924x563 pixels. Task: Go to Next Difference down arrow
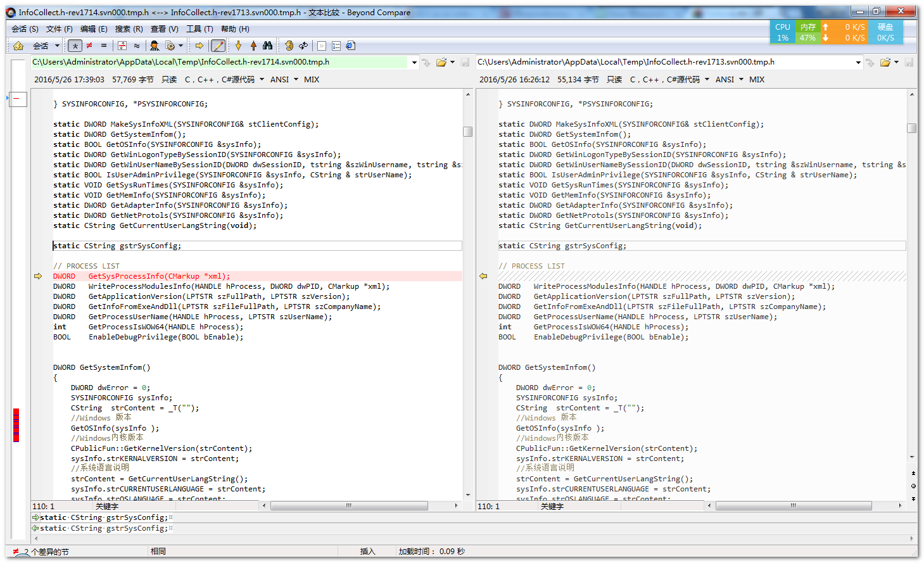pyautogui.click(x=238, y=46)
